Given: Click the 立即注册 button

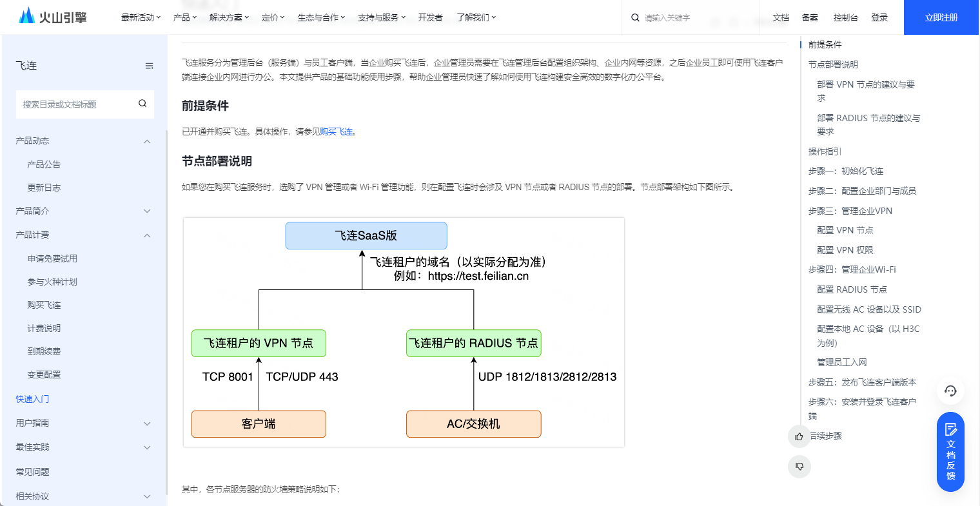Looking at the screenshot, I should pos(941,17).
